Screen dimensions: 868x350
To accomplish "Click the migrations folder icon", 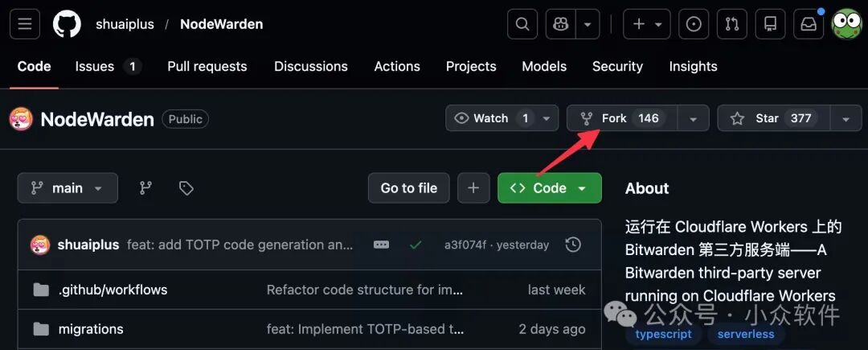I will pos(41,329).
